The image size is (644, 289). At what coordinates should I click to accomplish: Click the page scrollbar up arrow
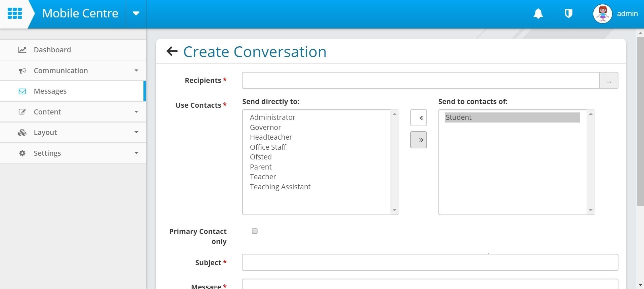pos(640,33)
